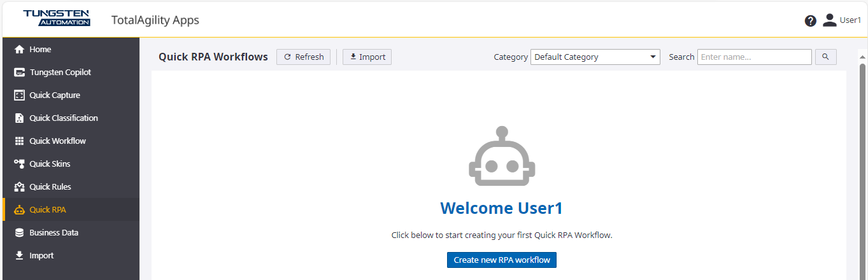Open Quick Rules section
This screenshot has width=868, height=280.
point(71,187)
